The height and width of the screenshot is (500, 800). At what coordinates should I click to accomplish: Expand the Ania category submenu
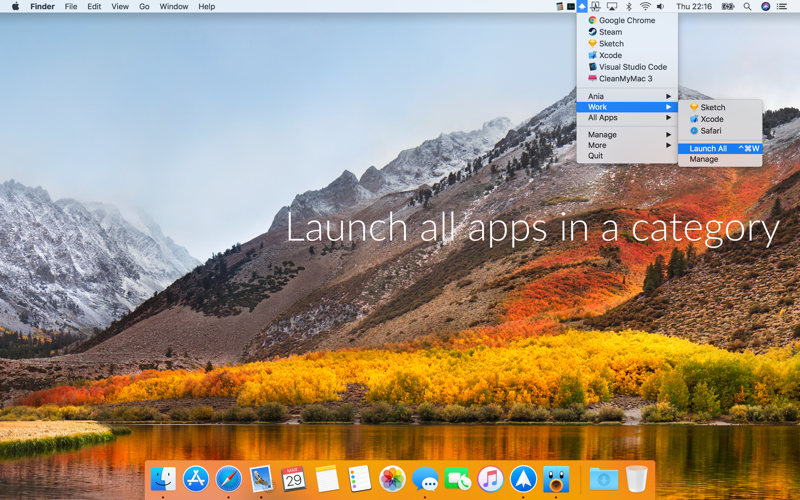tap(627, 96)
